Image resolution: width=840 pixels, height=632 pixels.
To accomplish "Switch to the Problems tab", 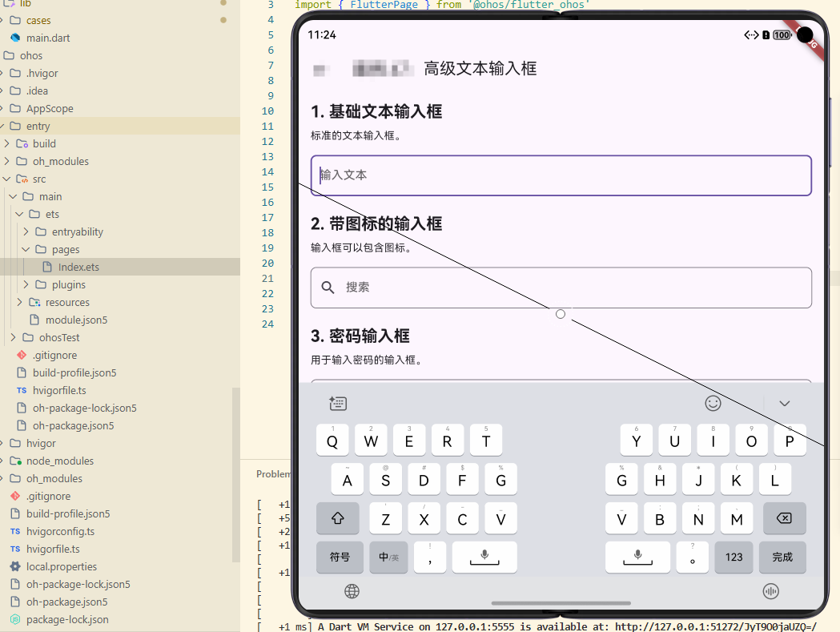I will 274,473.
